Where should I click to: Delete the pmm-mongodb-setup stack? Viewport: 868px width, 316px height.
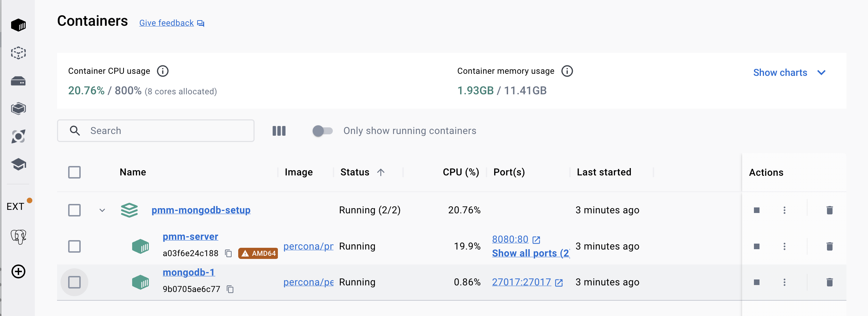pyautogui.click(x=830, y=210)
